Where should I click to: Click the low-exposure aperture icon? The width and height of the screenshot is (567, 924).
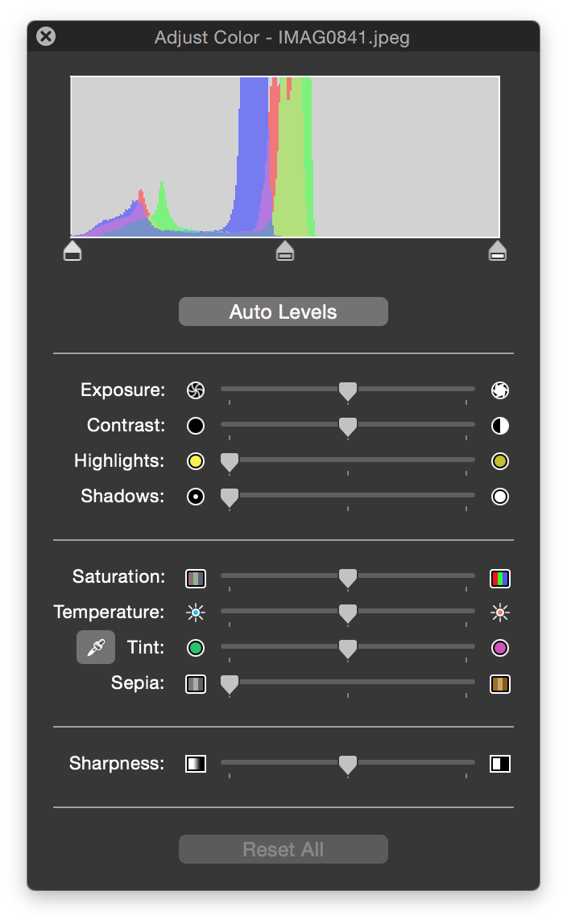click(x=195, y=390)
